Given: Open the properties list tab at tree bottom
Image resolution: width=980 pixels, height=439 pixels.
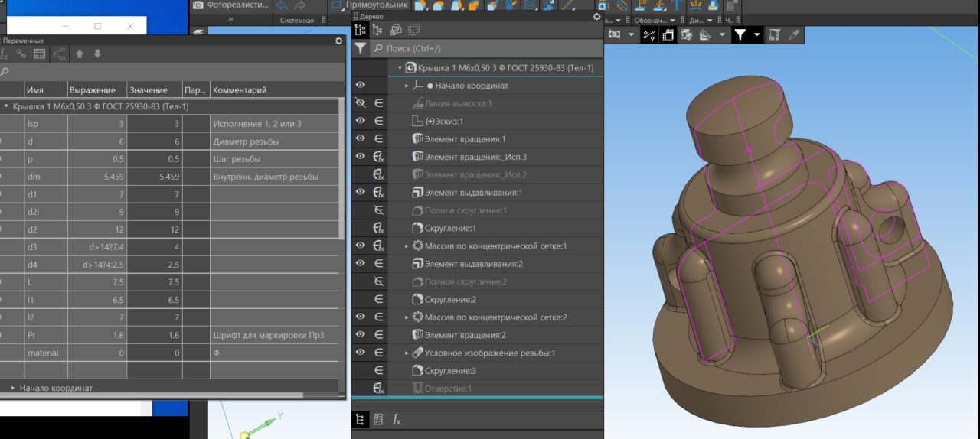Looking at the screenshot, I should click(x=378, y=419).
